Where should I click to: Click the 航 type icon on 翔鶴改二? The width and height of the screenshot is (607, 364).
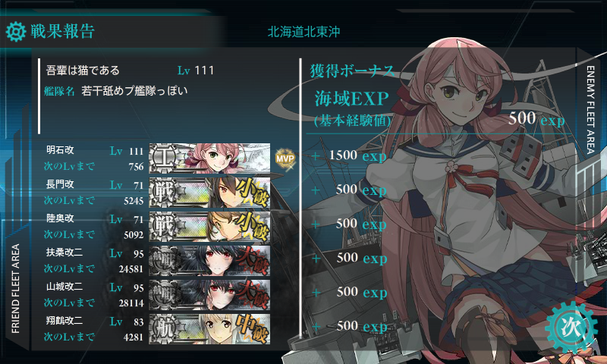click(163, 329)
